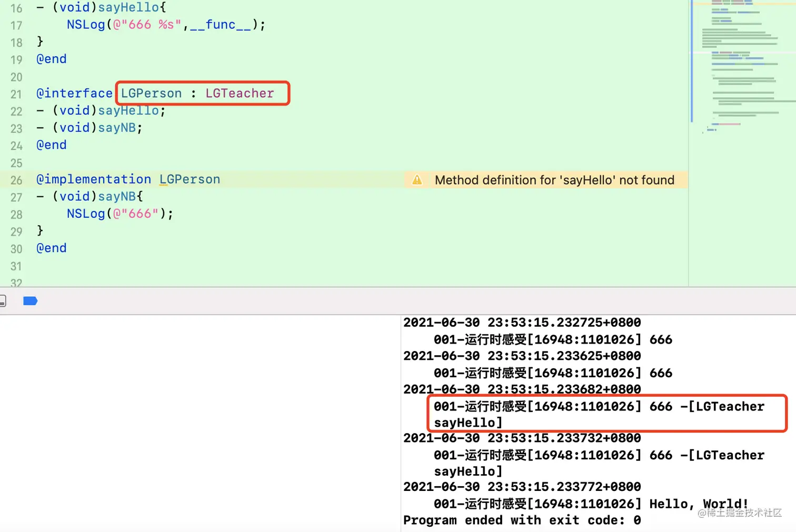
Task: Click the @implementation keyword on line 26
Action: point(94,179)
